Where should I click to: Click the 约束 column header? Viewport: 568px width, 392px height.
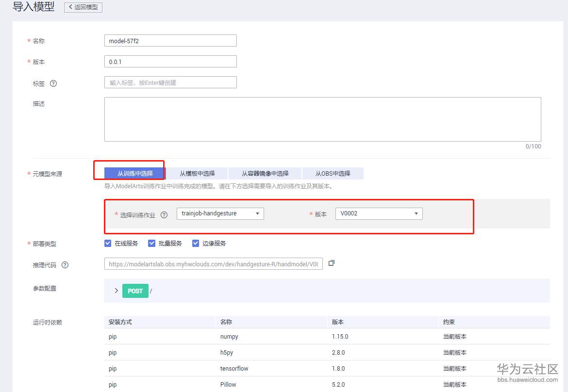tap(449, 322)
